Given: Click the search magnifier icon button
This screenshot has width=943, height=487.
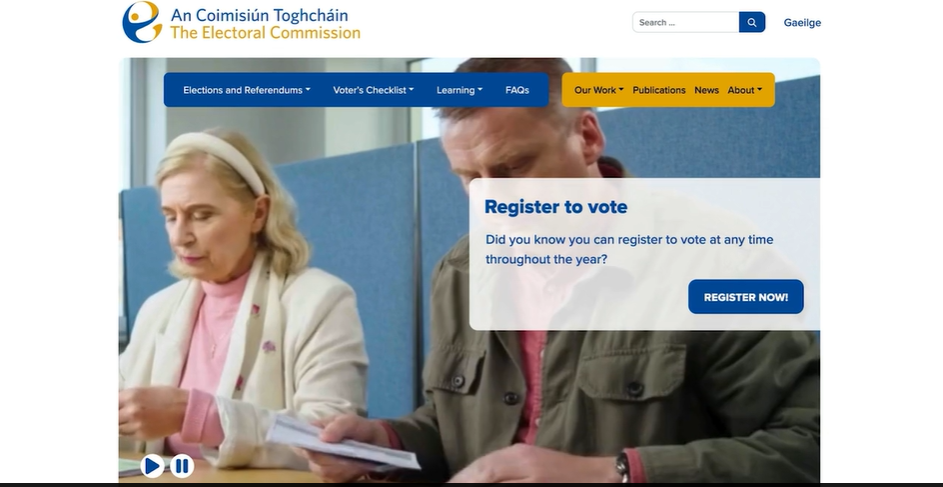Looking at the screenshot, I should [752, 22].
